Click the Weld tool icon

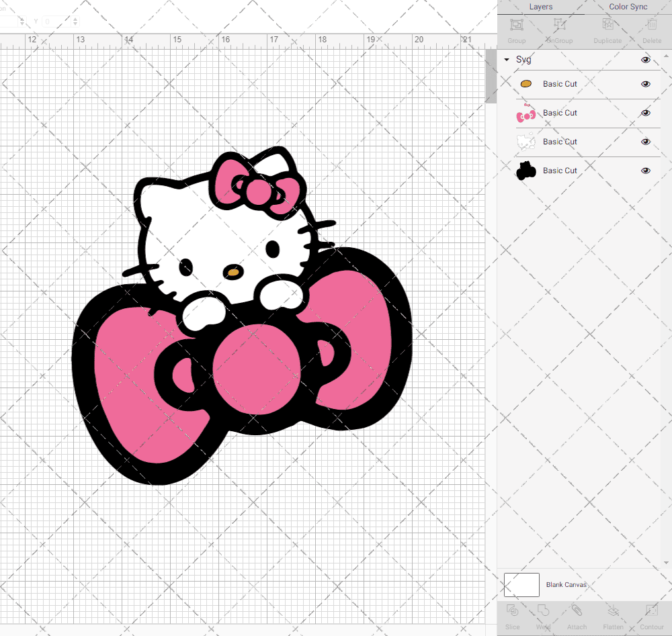[543, 610]
